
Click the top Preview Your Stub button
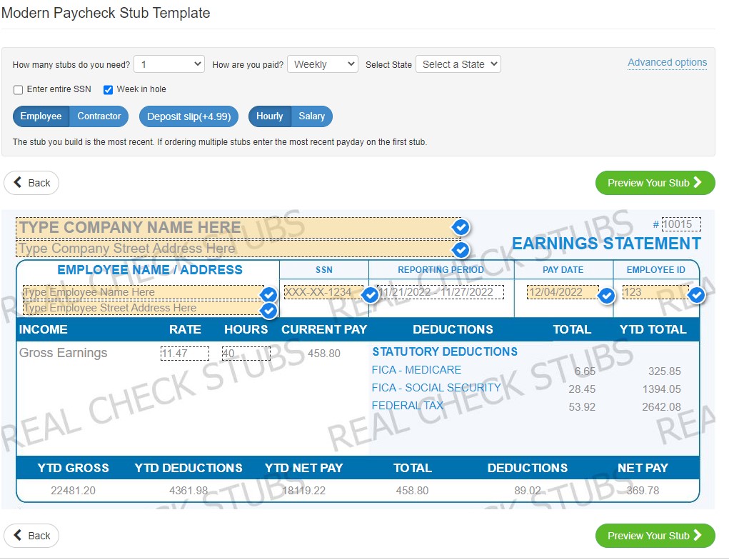coord(655,183)
